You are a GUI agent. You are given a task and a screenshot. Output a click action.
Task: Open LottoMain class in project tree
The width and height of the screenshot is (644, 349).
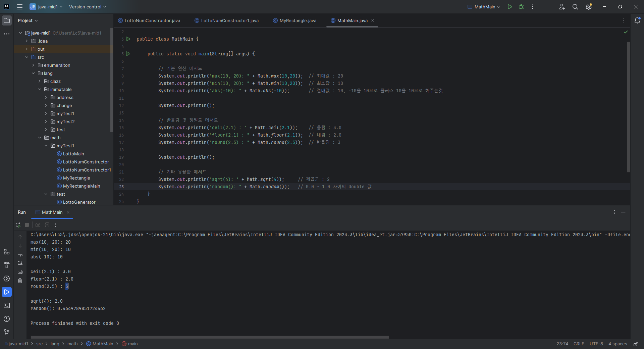pyautogui.click(x=70, y=154)
